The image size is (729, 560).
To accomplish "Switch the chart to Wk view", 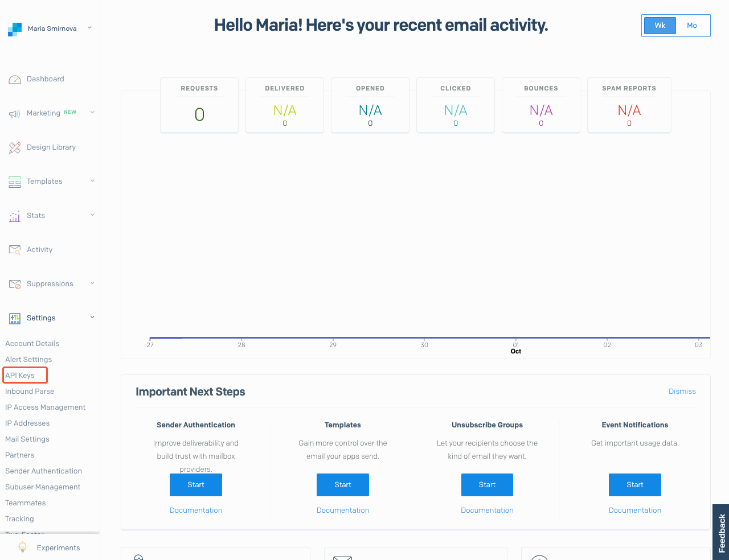I will 660,26.
